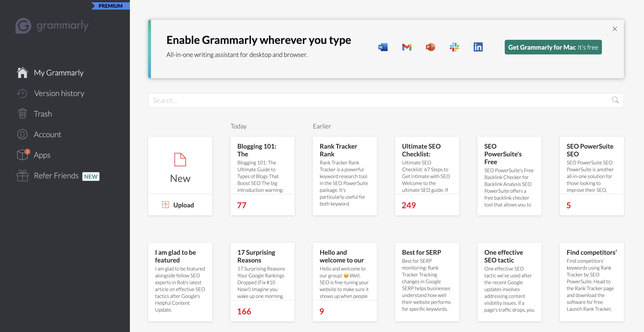Open the Rank Tracker Rank document card
This screenshot has height=332, width=644.
click(x=344, y=176)
